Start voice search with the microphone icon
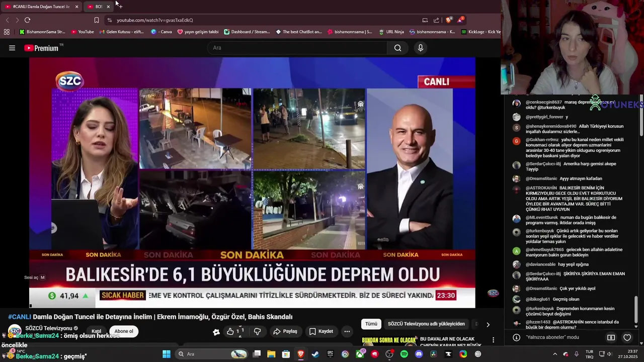This screenshot has width=644, height=362. pyautogui.click(x=421, y=48)
